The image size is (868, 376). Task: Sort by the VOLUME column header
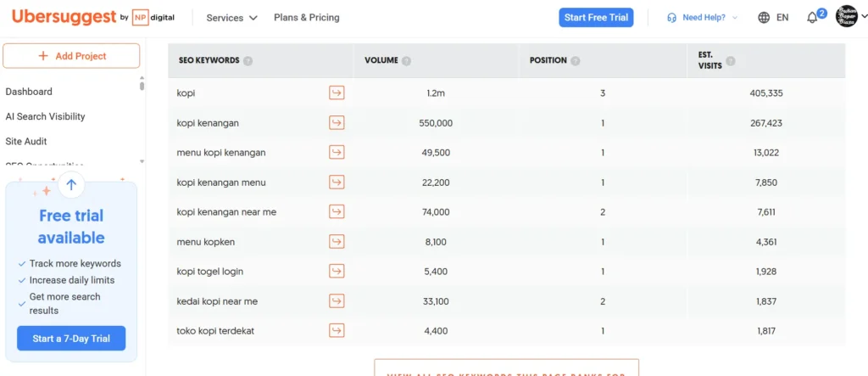pyautogui.click(x=381, y=60)
